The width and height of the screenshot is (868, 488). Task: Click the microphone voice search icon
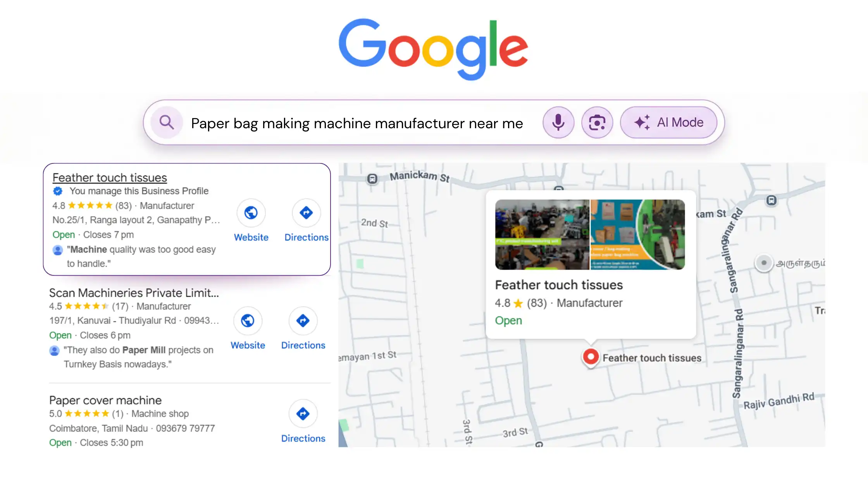[558, 122]
